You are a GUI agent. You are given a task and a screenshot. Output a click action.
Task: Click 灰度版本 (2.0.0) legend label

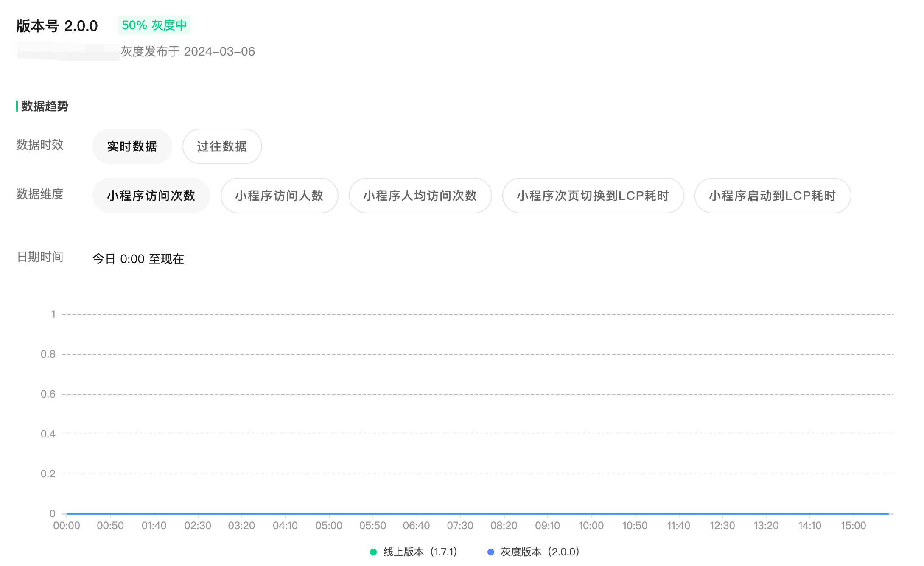click(x=540, y=552)
